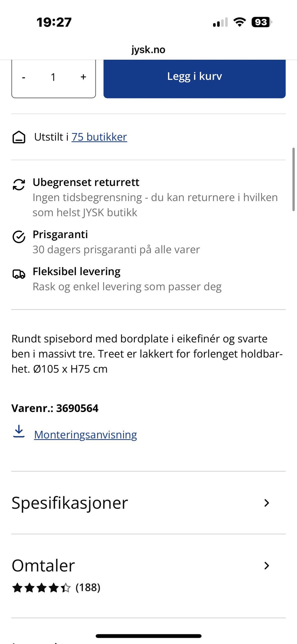Tap the star rating under Omtaler

click(x=41, y=587)
